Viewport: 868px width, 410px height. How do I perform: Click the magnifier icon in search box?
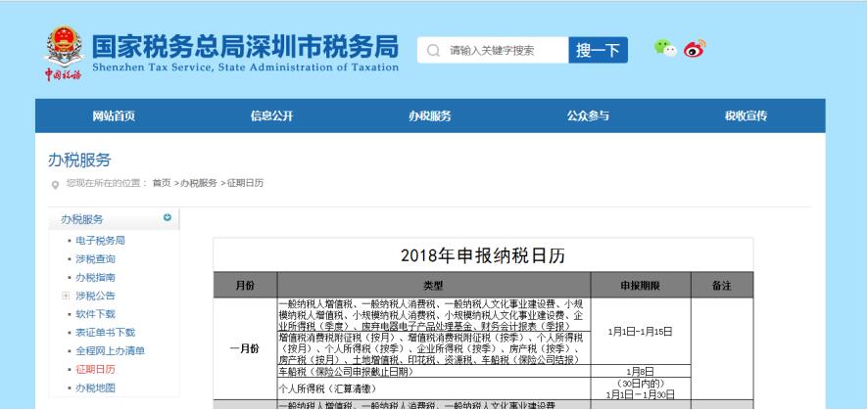coord(433,50)
